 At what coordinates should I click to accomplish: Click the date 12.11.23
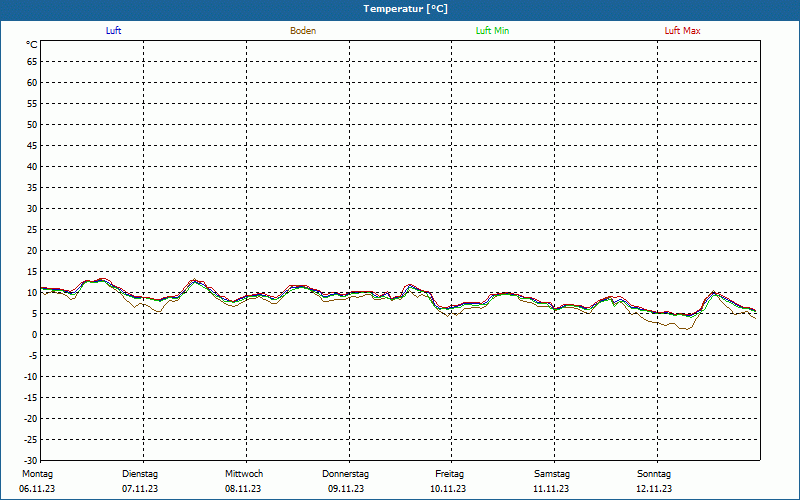click(x=654, y=489)
